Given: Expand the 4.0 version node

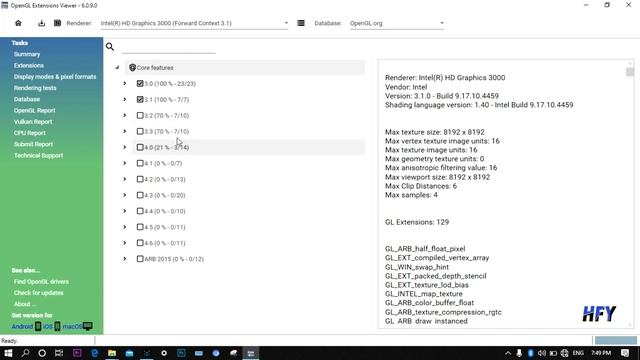Looking at the screenshot, I should point(125,147).
